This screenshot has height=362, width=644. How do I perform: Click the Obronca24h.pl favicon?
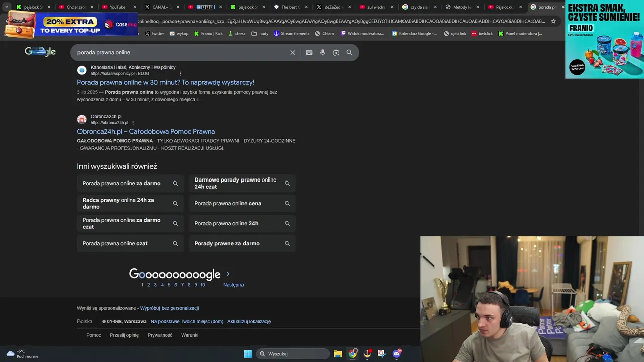pyautogui.click(x=82, y=119)
